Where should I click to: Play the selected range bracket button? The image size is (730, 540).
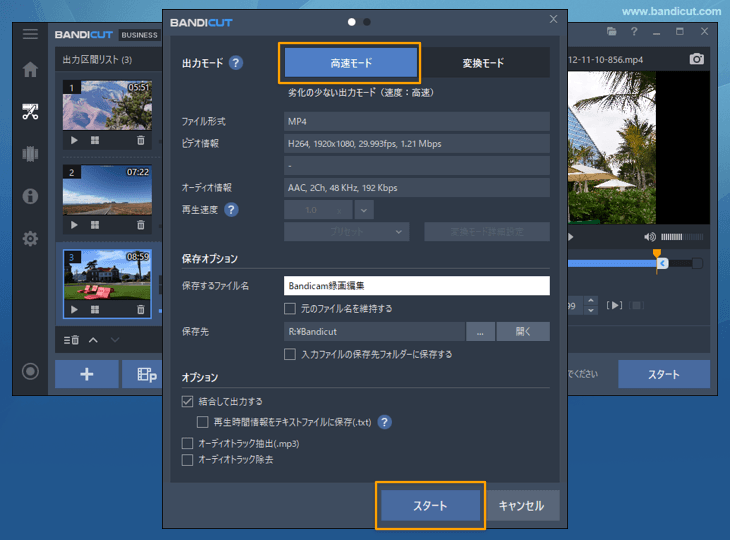point(615,305)
